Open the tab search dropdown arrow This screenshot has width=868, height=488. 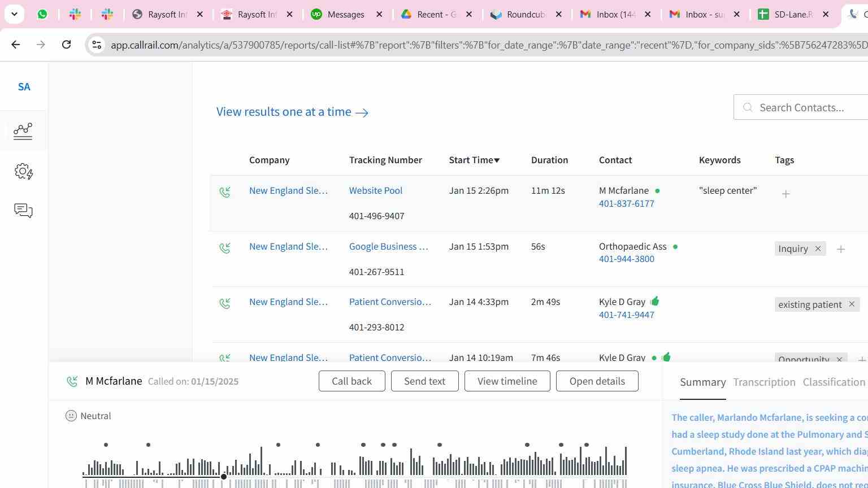pos(14,14)
